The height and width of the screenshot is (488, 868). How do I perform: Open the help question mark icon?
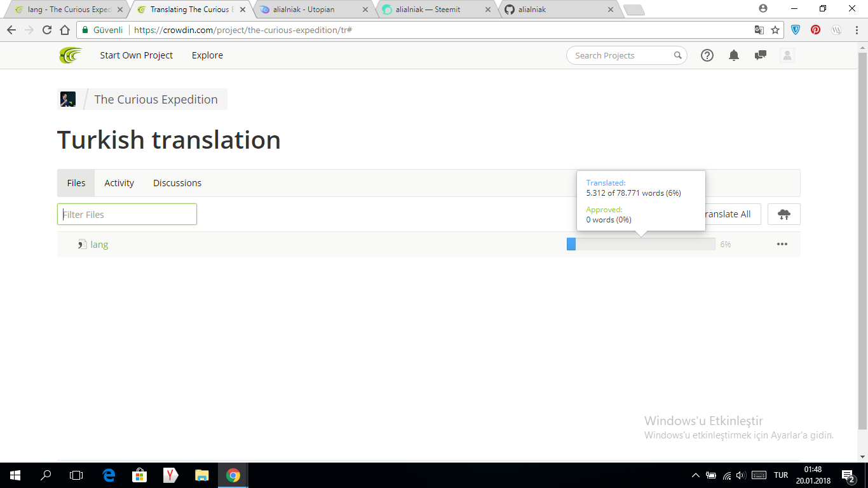tap(707, 55)
